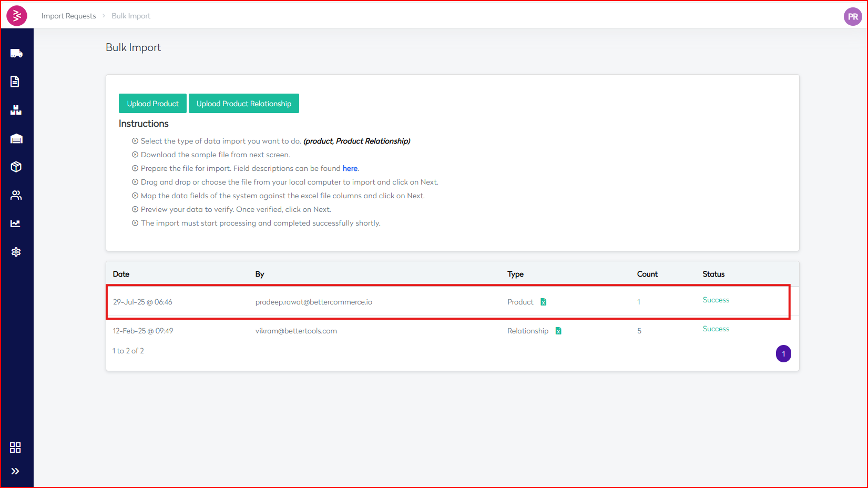Download Excel file for Product import

[x=544, y=302]
